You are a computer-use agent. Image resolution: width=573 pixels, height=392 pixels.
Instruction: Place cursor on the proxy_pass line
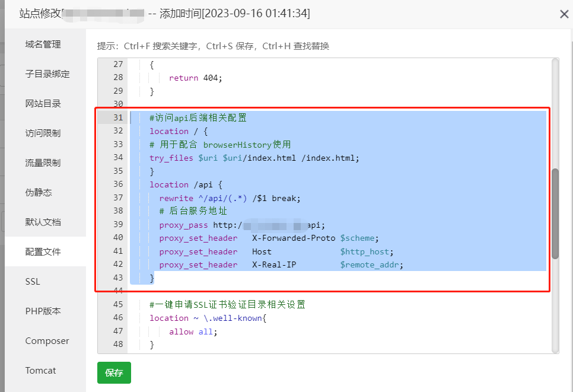coord(237,225)
